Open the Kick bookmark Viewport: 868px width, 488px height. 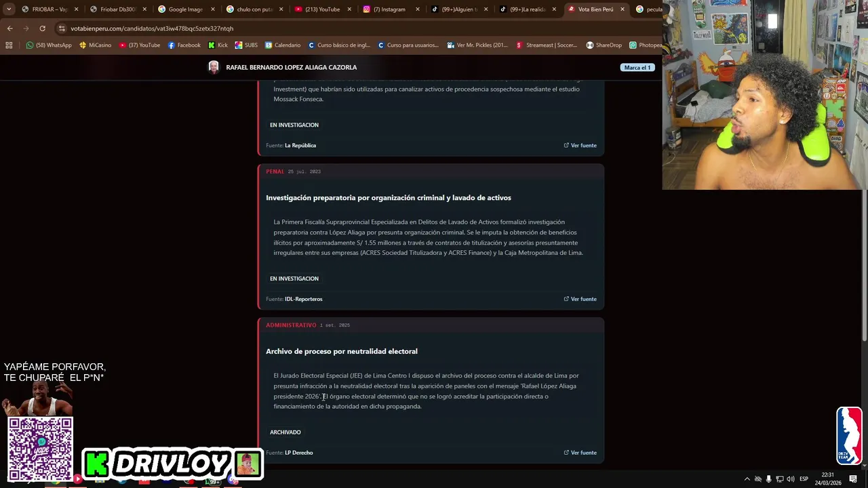(x=218, y=45)
